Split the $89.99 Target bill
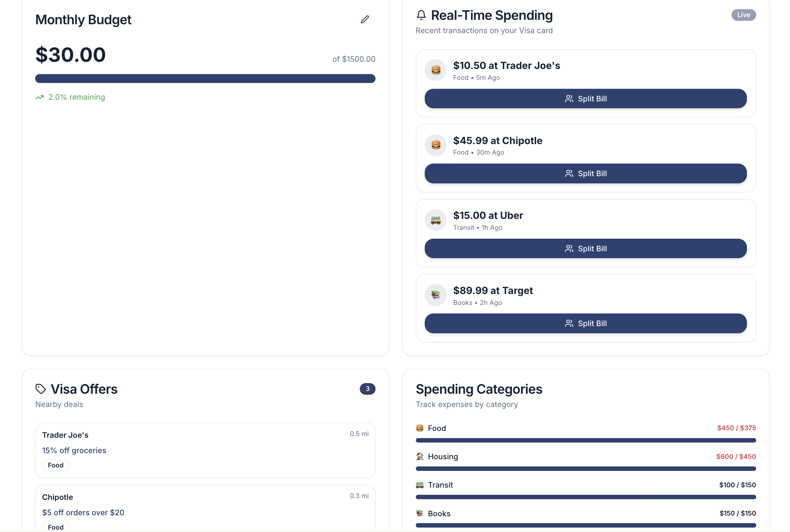 click(x=585, y=323)
